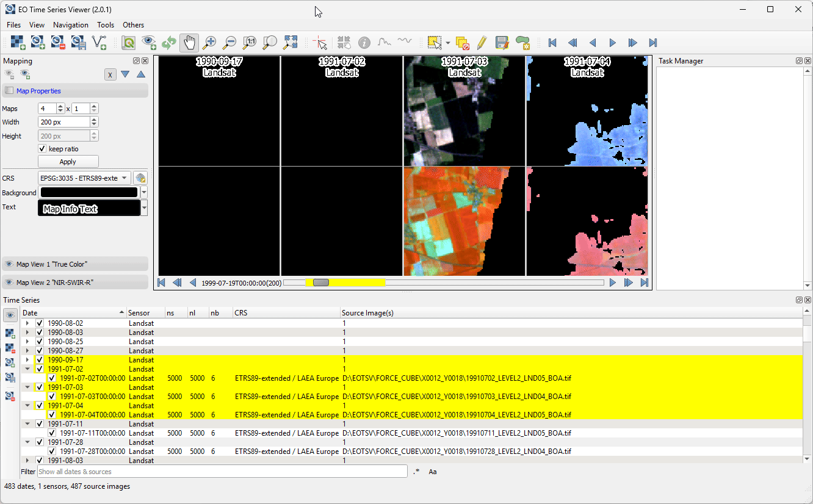Screen dimensions: 813x504
Task: Click the CRS selection globe icon
Action: tap(140, 178)
